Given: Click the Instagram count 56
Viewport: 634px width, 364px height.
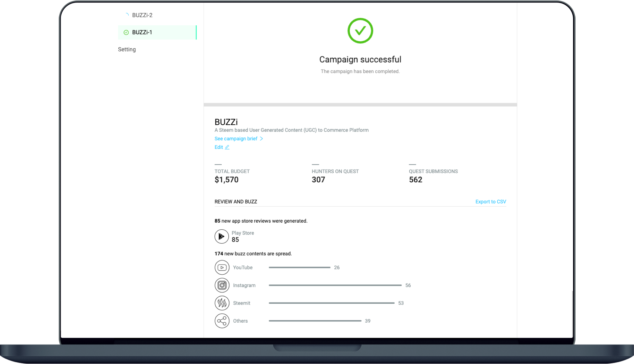Looking at the screenshot, I should click(408, 285).
